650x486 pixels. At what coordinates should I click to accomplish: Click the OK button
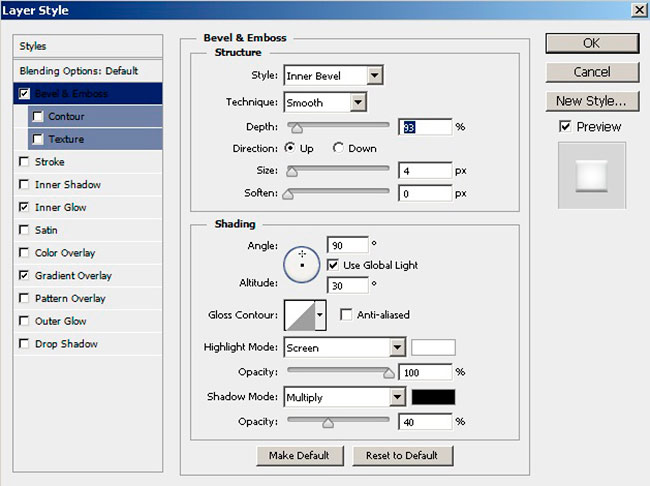pyautogui.click(x=592, y=44)
